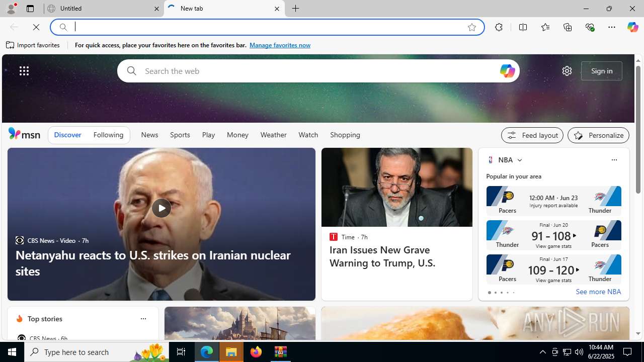Open Firefox from taskbar
The image size is (644, 362).
pos(256,352)
